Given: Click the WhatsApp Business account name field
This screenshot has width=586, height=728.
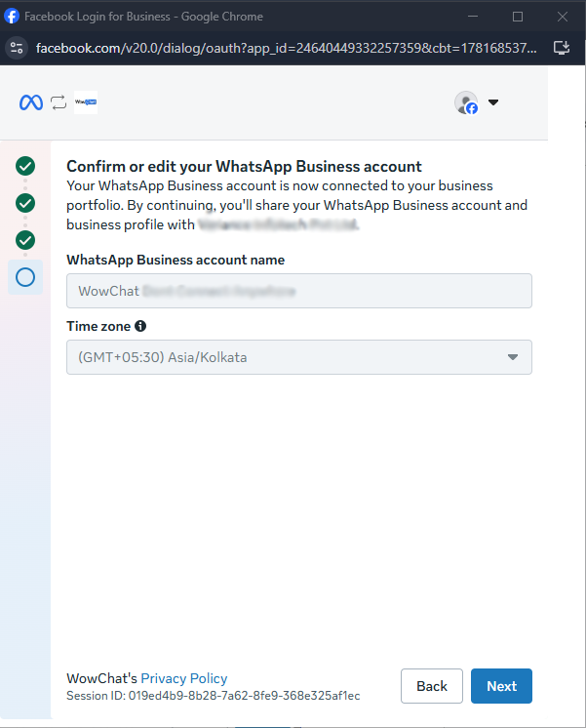Looking at the screenshot, I should pyautogui.click(x=299, y=291).
